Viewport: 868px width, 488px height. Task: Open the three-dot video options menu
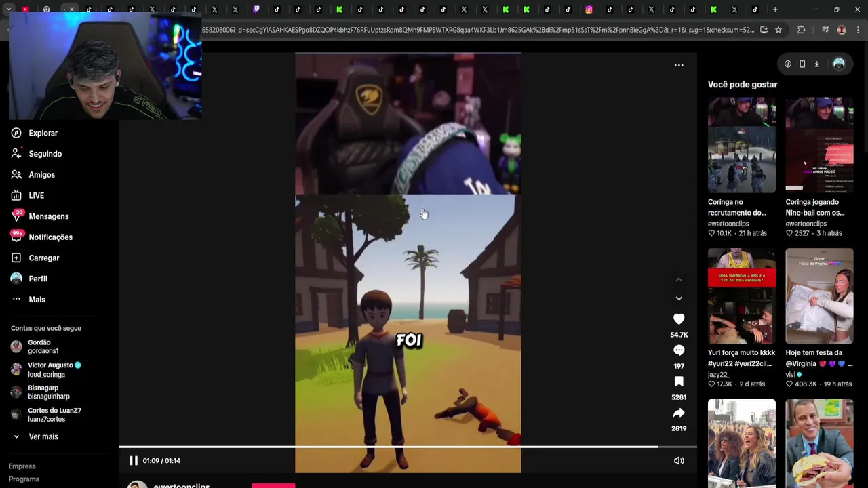679,65
